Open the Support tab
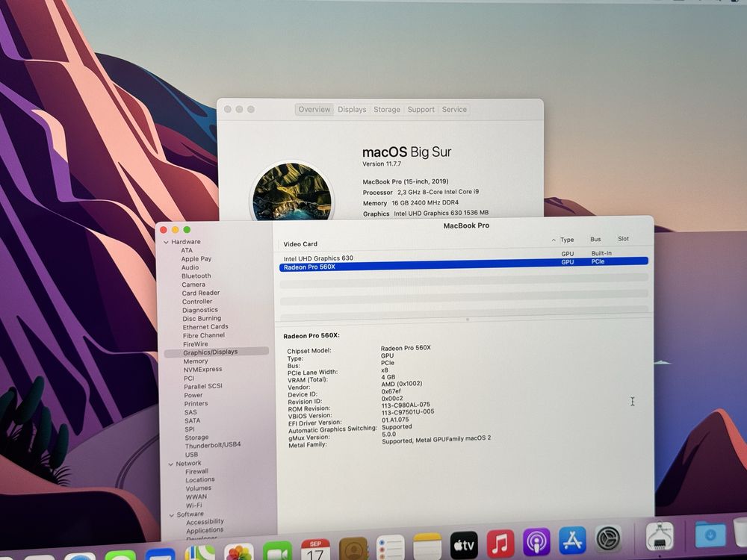 click(421, 110)
